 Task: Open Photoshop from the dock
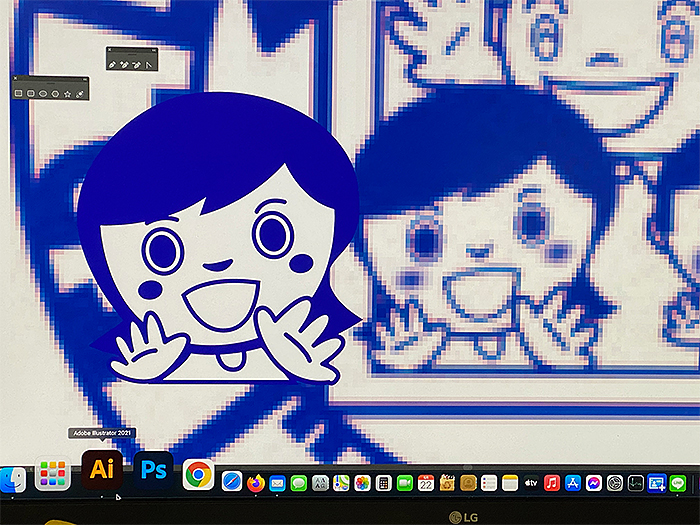tap(153, 470)
